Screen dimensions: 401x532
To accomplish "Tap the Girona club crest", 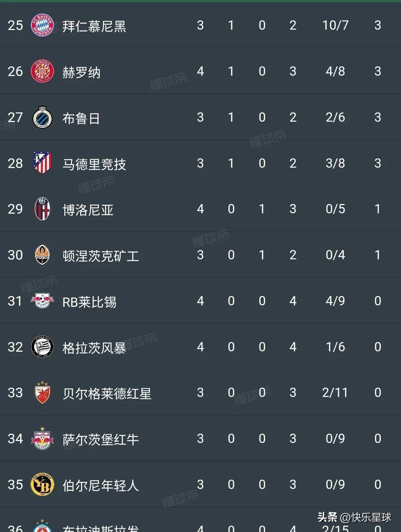I will tap(42, 71).
